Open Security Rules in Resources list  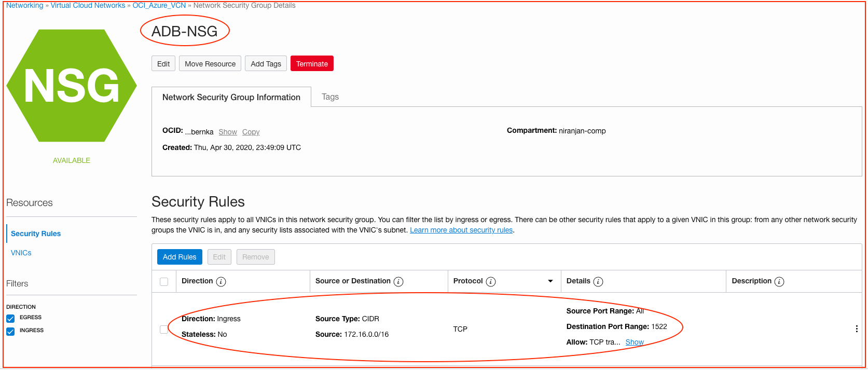click(36, 234)
